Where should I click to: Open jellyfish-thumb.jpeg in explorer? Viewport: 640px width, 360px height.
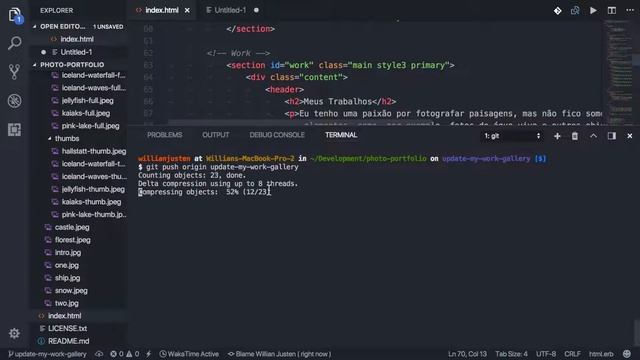pyautogui.click(x=93, y=189)
